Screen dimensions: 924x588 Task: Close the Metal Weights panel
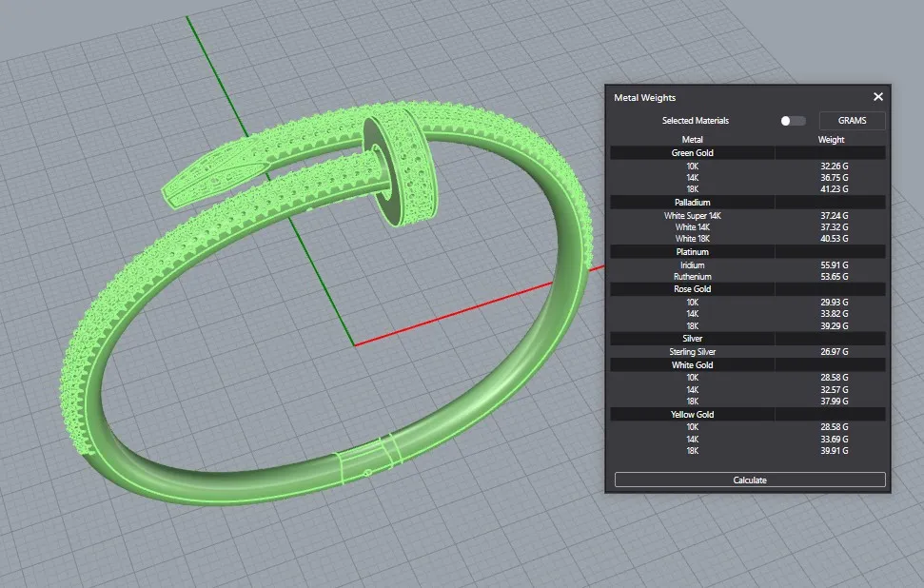pyautogui.click(x=878, y=97)
